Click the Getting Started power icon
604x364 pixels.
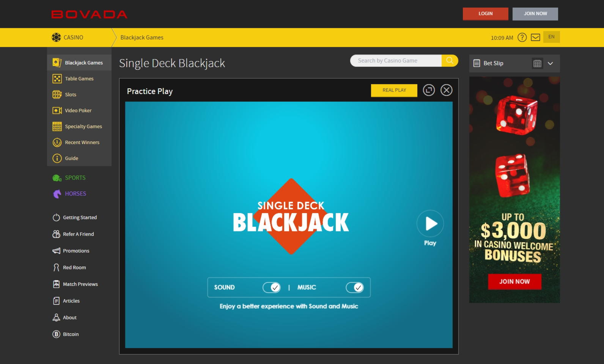pos(56,217)
